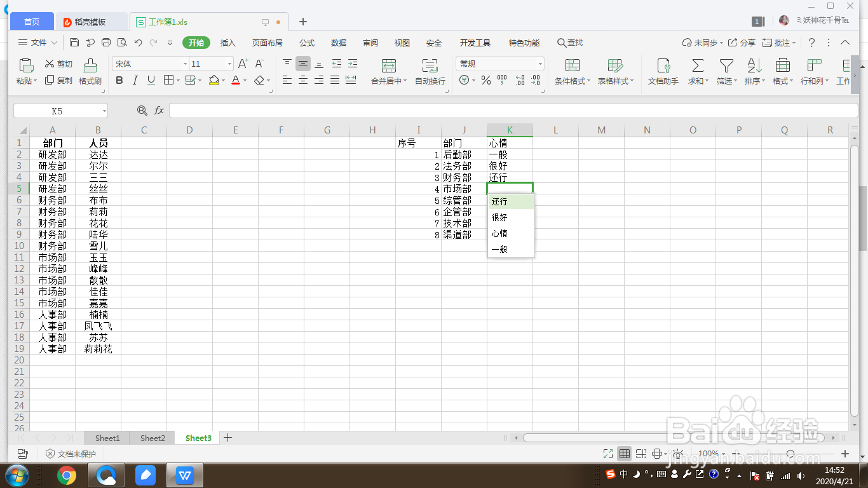This screenshot has height=488, width=868.
Task: Switch to the 数据 ribbon tab
Action: click(x=339, y=43)
